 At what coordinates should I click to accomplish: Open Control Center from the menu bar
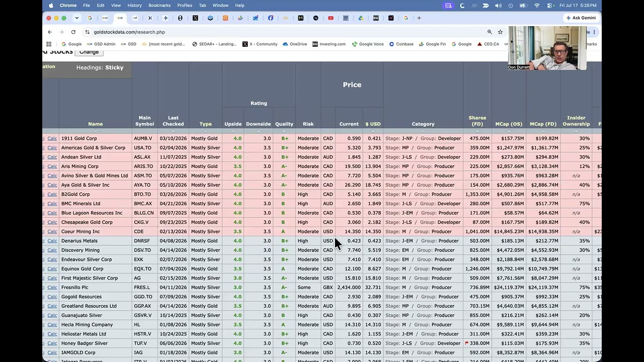click(x=550, y=6)
